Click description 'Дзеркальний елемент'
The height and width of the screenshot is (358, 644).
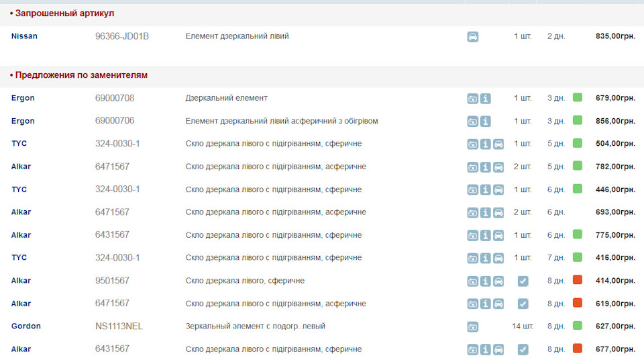(226, 98)
